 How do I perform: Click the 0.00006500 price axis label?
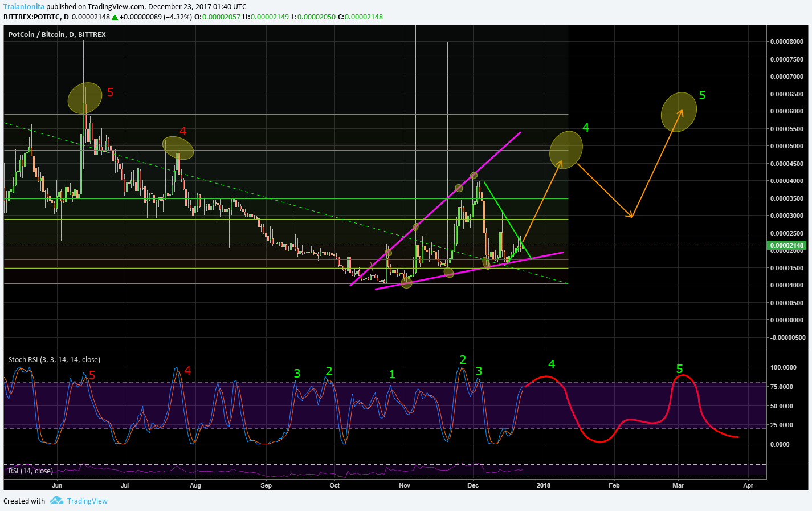787,94
